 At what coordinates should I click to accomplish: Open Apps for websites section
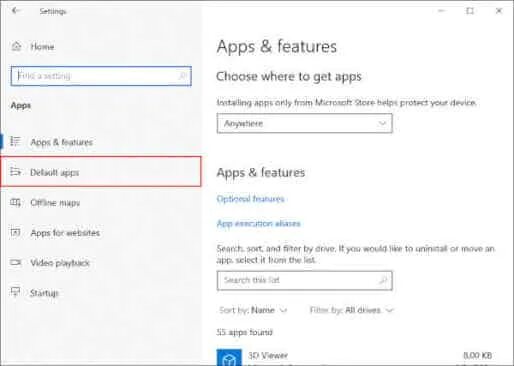click(x=65, y=233)
